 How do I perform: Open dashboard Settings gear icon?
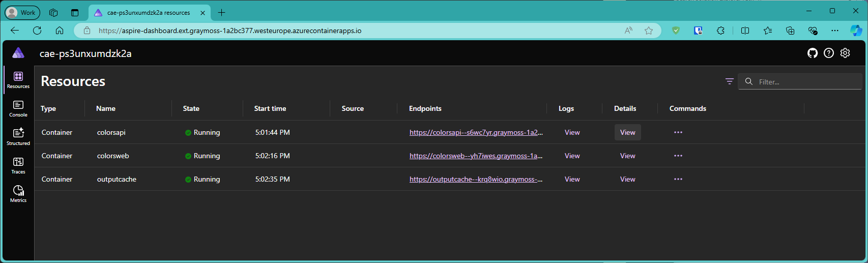click(x=845, y=53)
